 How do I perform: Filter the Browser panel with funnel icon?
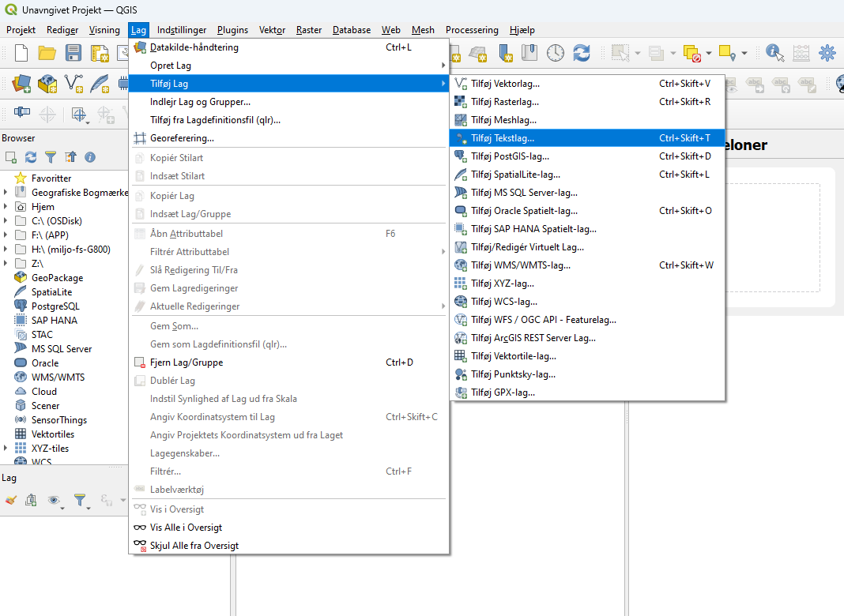tap(51, 157)
